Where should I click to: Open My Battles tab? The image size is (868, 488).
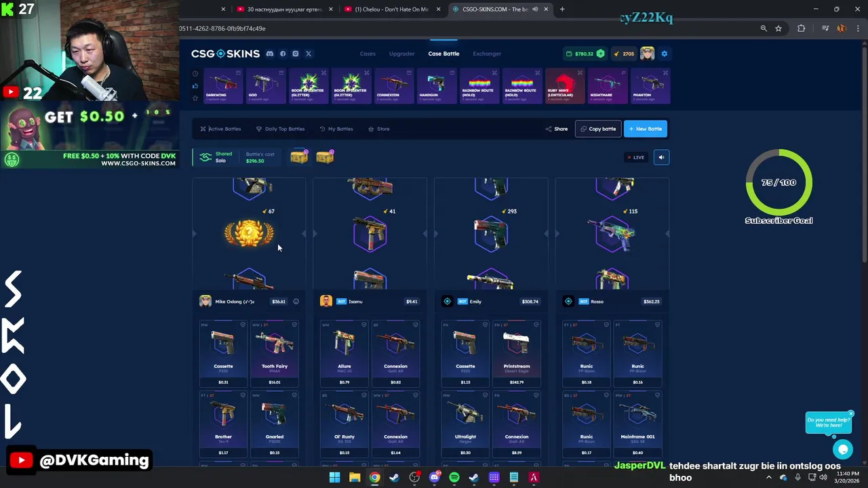(x=336, y=129)
